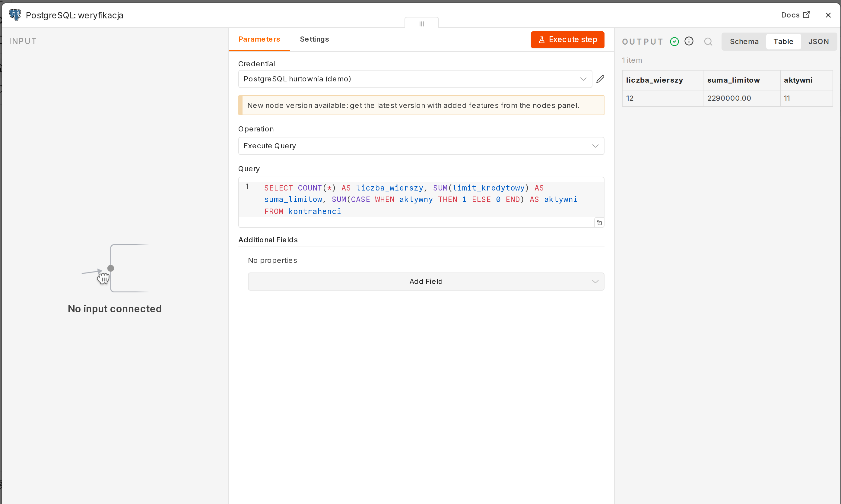The width and height of the screenshot is (841, 504).
Task: Switch output view to Schema
Action: click(744, 41)
